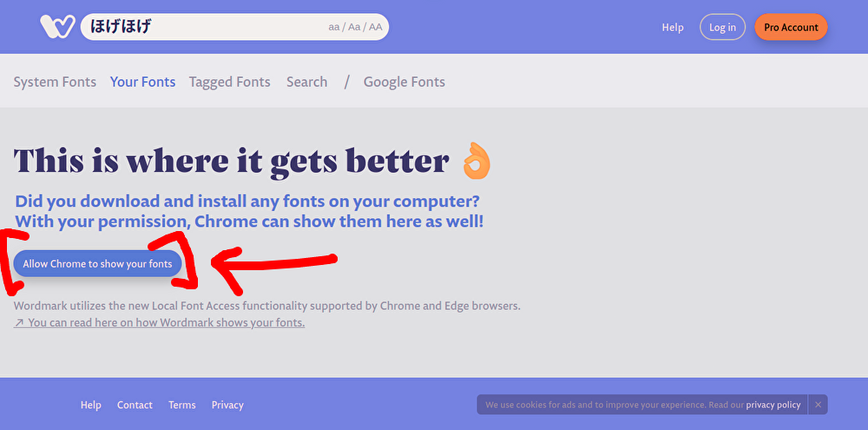Set preview text to uppercase AA
Image resolution: width=868 pixels, height=430 pixels.
tap(375, 27)
